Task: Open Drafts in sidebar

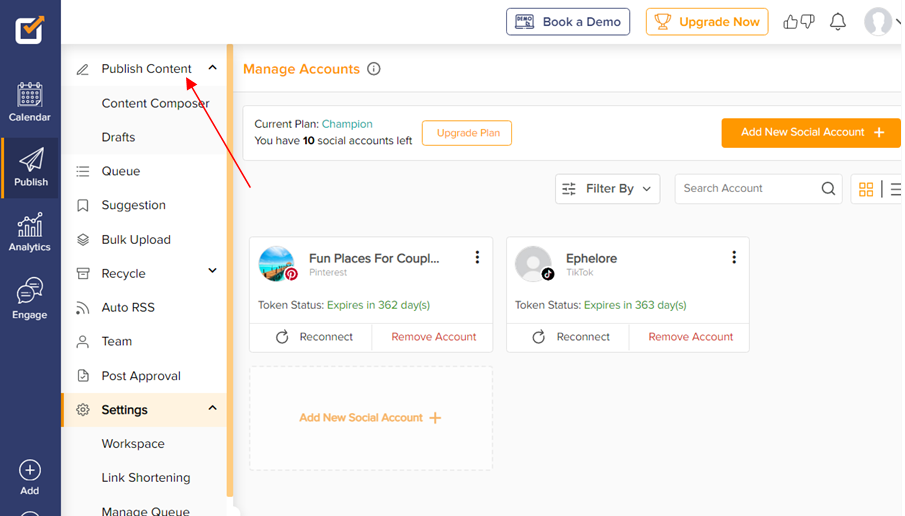Action: (x=118, y=137)
